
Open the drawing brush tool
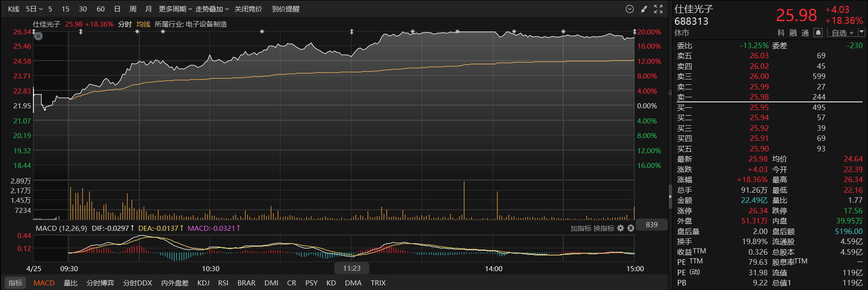pyautogui.click(x=644, y=9)
